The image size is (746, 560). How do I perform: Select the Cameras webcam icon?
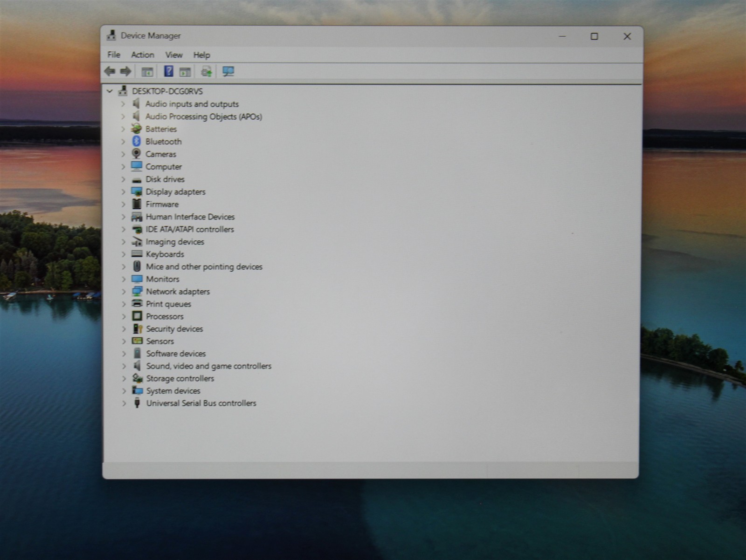(137, 154)
